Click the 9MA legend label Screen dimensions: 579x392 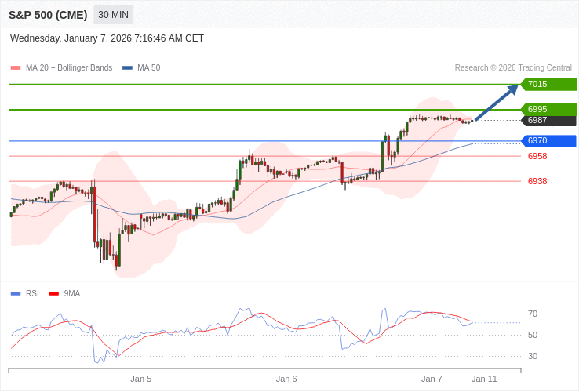click(x=72, y=294)
